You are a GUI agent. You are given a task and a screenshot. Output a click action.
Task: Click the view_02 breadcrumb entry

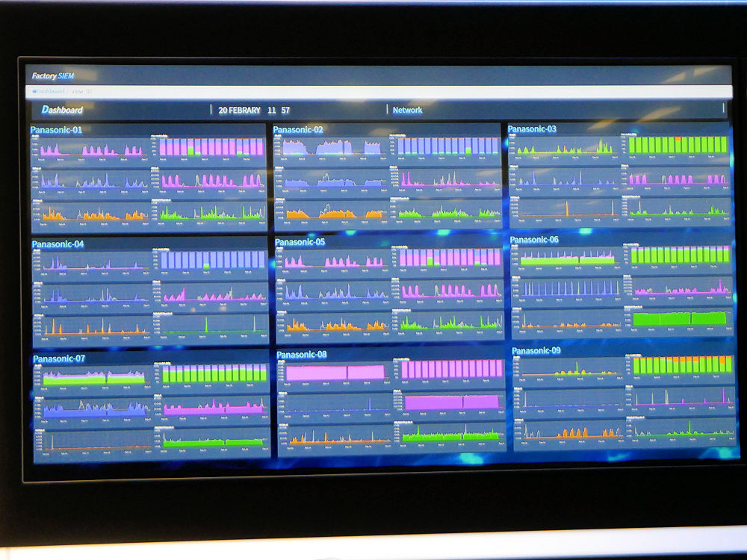[x=82, y=91]
